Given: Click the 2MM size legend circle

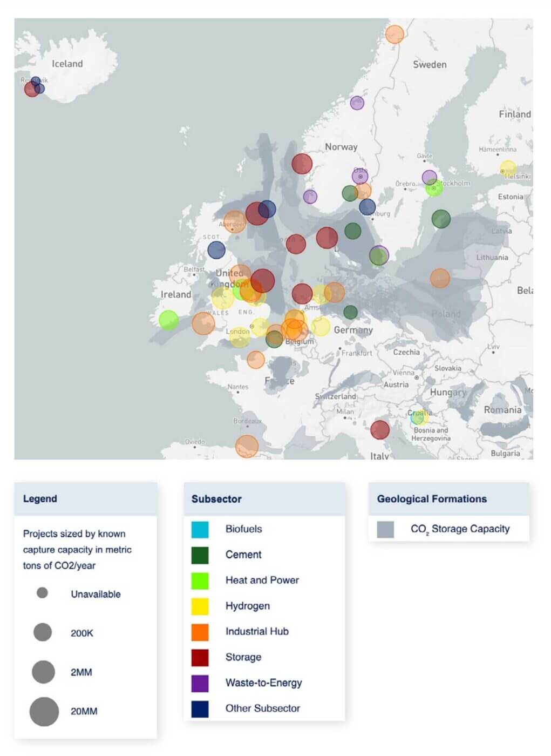Looking at the screenshot, I should pos(44,672).
